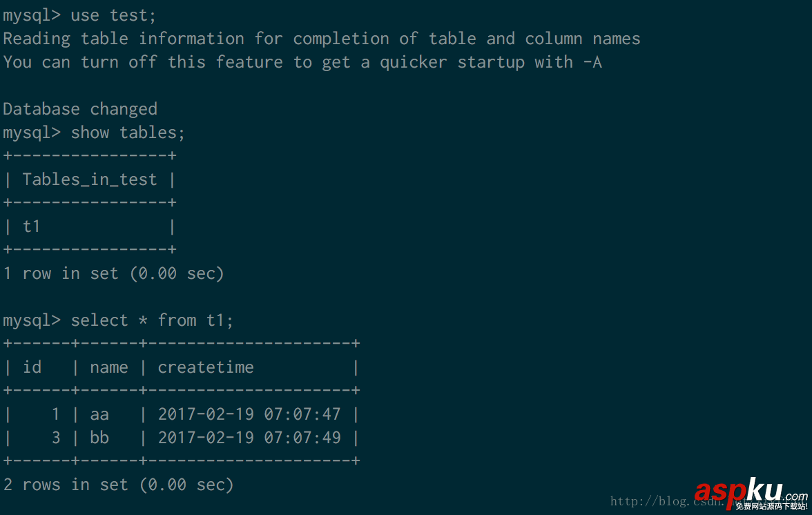Click the id value 3 cell
The width and height of the screenshot is (812, 515).
tap(56, 438)
